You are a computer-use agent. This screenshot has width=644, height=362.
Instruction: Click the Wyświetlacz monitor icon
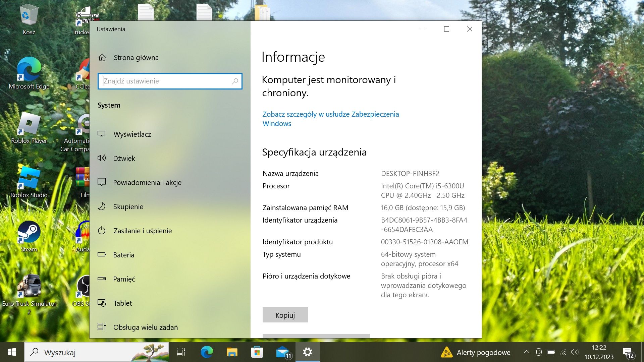101,134
